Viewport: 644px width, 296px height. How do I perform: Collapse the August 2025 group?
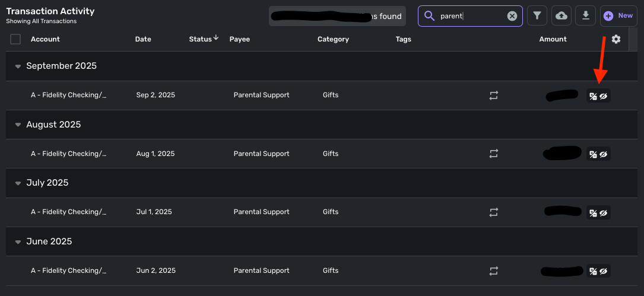pyautogui.click(x=18, y=125)
